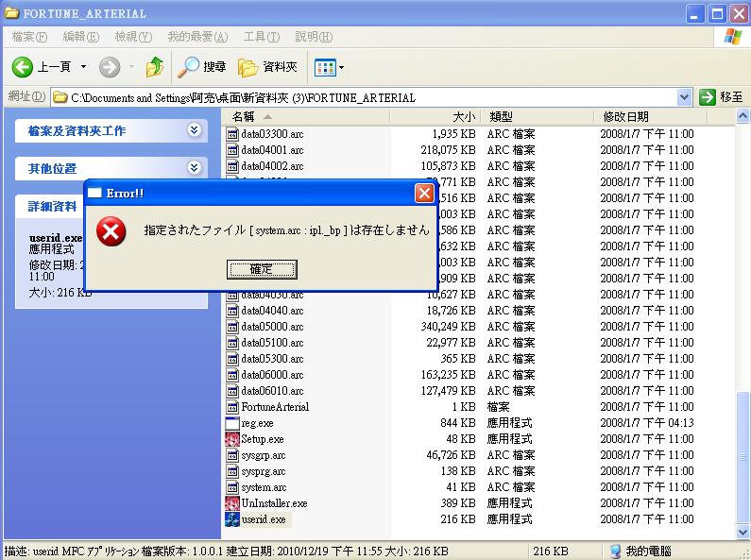Select the UnInstaller.exe icon
This screenshot has height=560, width=751.
(x=232, y=503)
